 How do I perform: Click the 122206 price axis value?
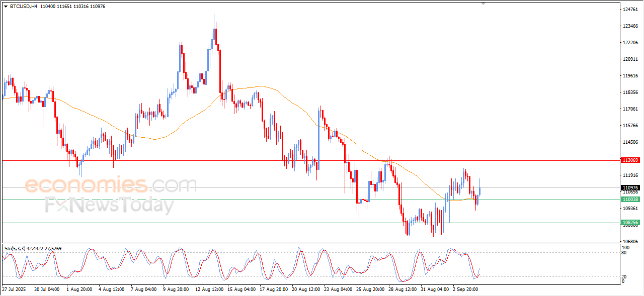point(631,43)
